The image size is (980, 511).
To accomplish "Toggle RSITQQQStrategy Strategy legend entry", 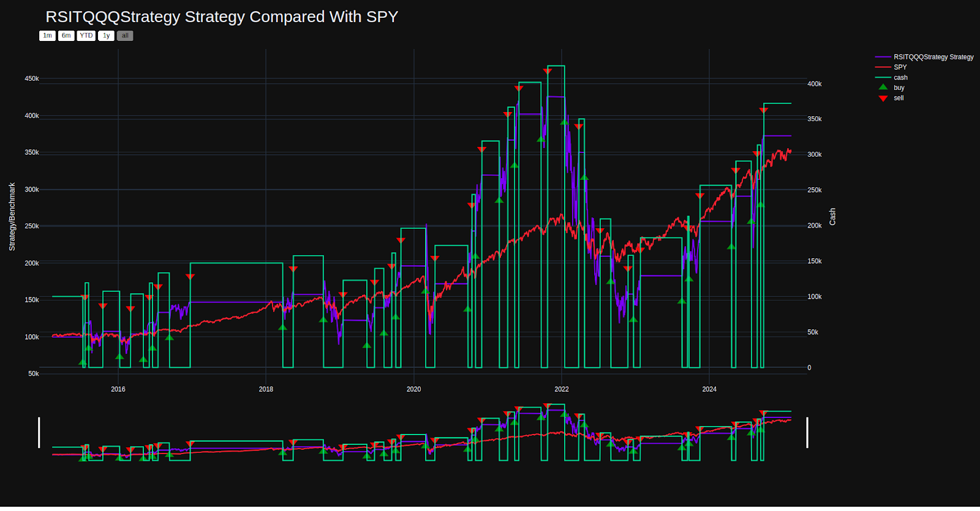I will (x=924, y=57).
